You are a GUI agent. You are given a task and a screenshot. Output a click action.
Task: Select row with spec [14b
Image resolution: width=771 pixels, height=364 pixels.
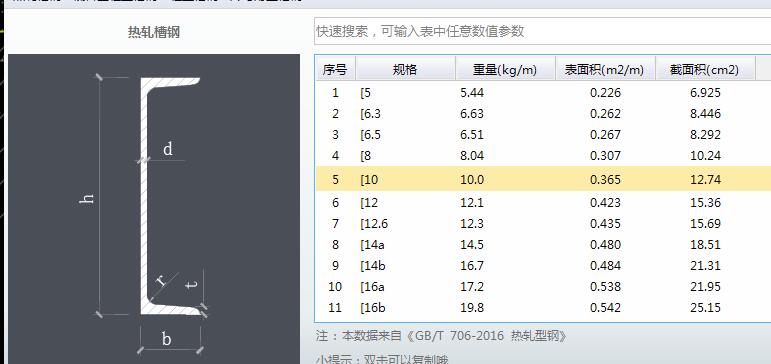(x=543, y=266)
